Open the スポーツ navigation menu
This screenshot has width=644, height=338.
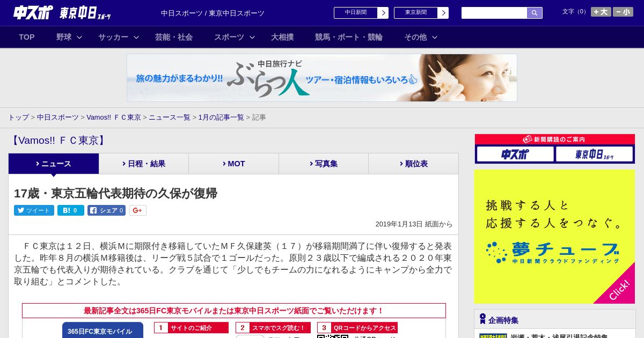229,37
